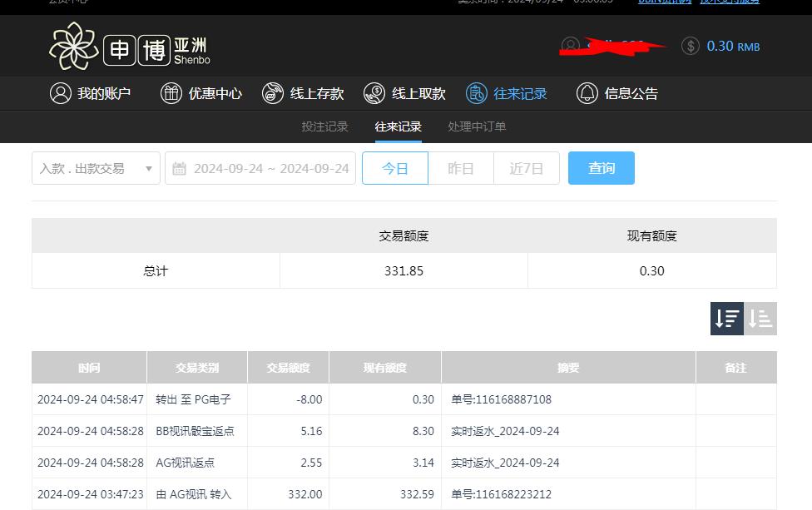Click the calendar icon in the date field
Viewport: 812px width, 510px height.
180,167
